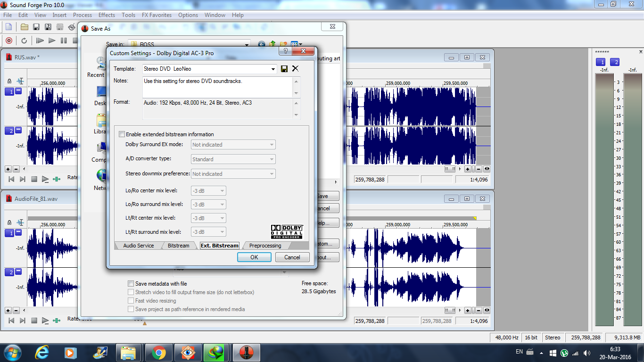Toggle channel 1 button in RUS.wav window
Image resolution: width=644 pixels, height=362 pixels.
coord(9,92)
